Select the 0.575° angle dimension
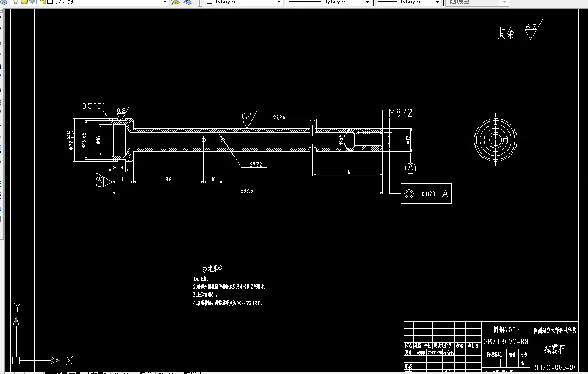 pyautogui.click(x=93, y=106)
